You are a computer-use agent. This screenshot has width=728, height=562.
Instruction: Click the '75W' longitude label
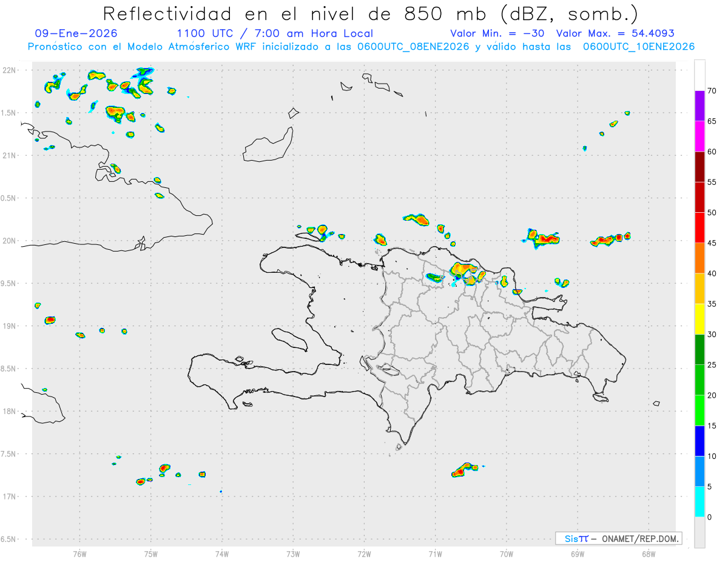click(x=151, y=554)
